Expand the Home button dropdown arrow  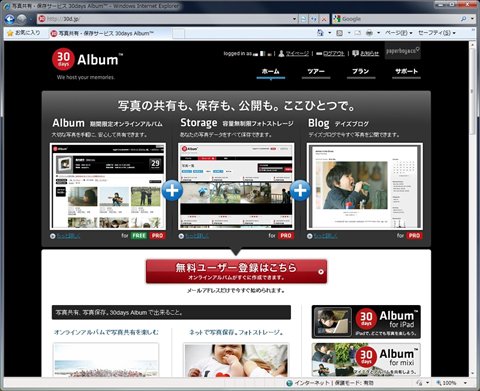click(330, 33)
